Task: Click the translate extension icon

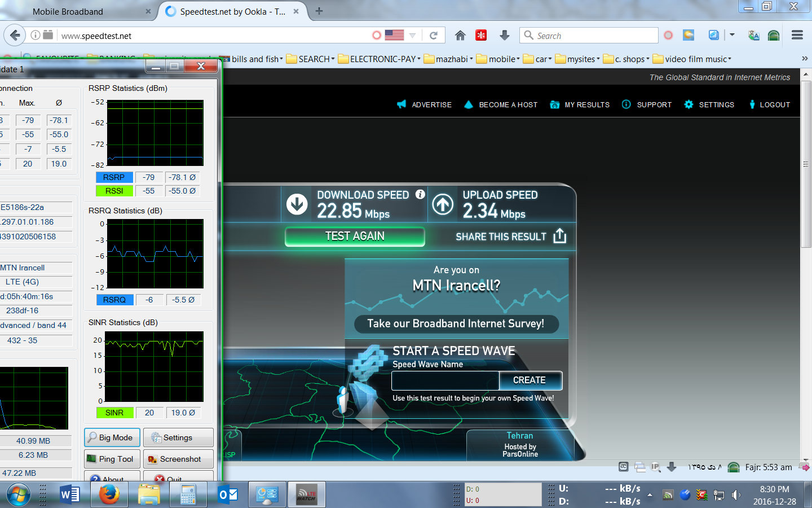Action: [x=753, y=36]
